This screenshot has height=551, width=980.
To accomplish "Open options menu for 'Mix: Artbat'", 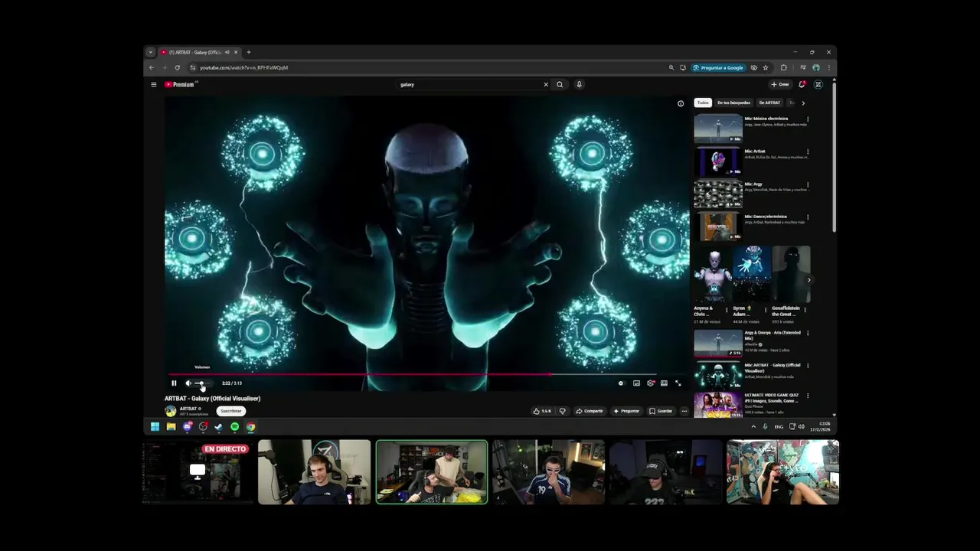I will (x=808, y=152).
